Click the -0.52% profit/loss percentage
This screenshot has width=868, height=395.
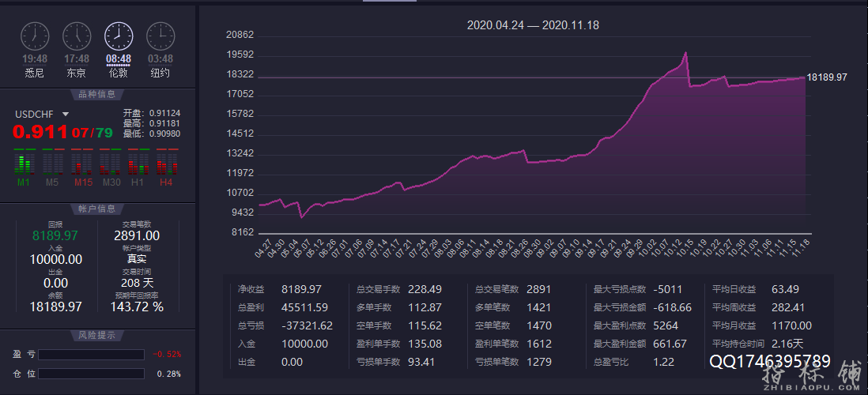coord(167,355)
